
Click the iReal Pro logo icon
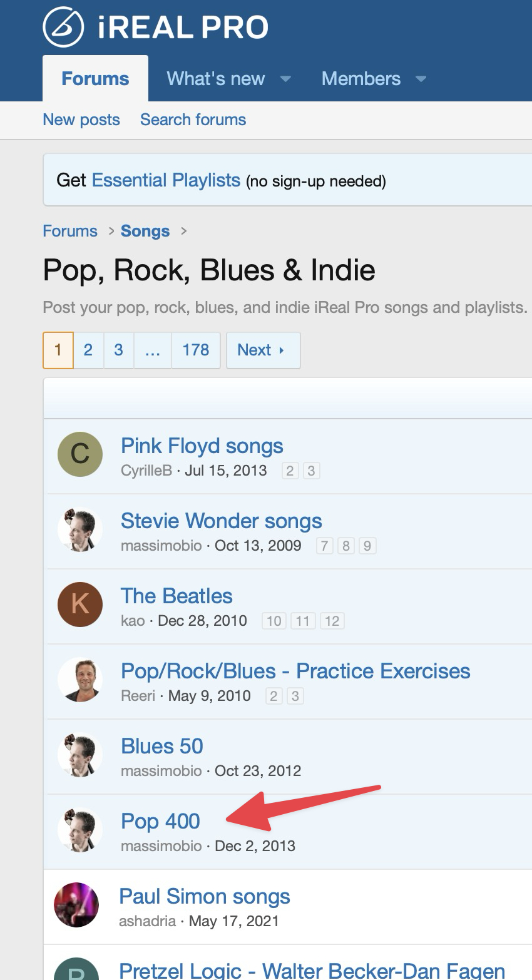[63, 27]
